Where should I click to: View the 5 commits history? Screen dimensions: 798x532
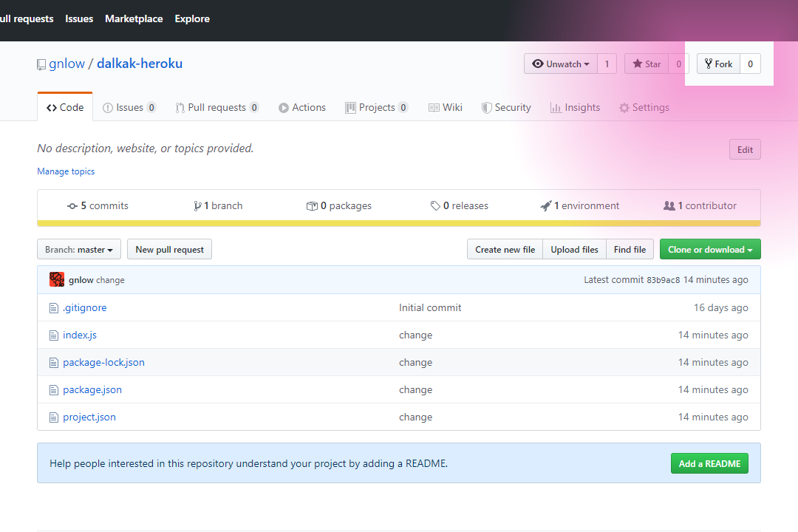(98, 205)
